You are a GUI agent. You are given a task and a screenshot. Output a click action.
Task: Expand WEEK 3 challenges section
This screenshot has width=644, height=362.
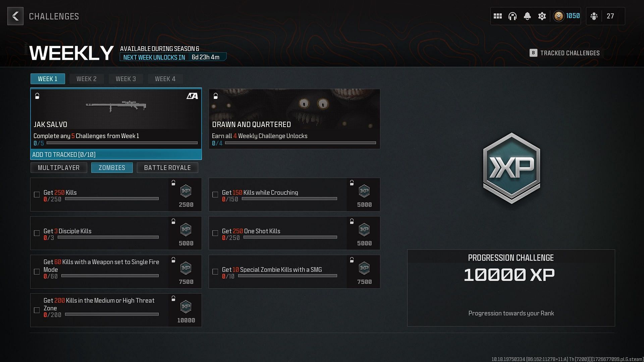click(126, 79)
